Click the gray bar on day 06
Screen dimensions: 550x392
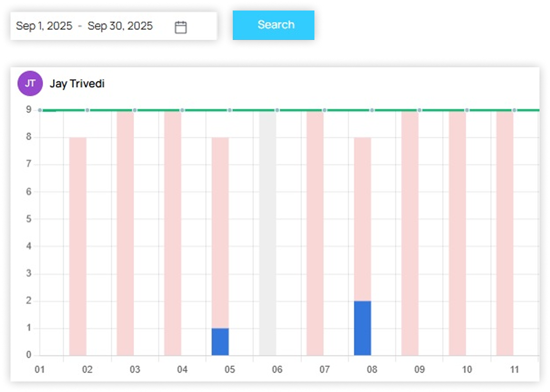coord(268,233)
